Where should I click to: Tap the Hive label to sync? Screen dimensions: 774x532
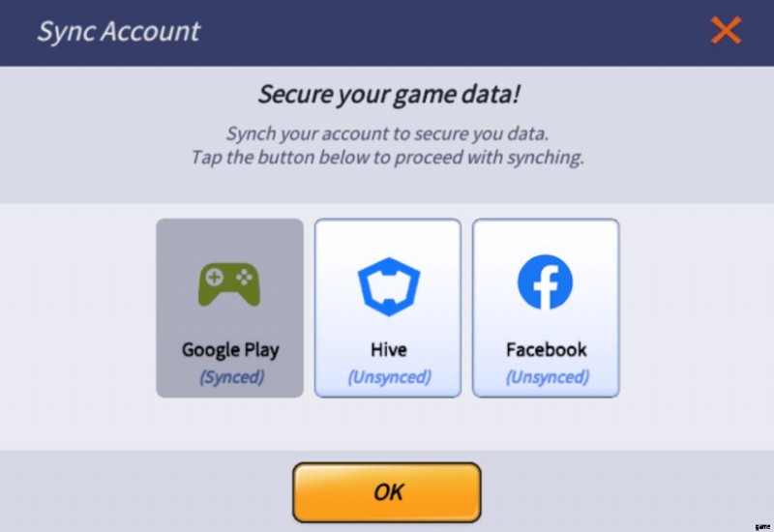(389, 349)
